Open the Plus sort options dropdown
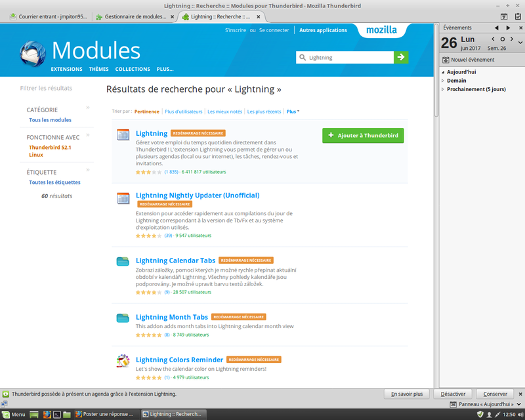Viewport: 525px width, 420px height. (x=293, y=112)
